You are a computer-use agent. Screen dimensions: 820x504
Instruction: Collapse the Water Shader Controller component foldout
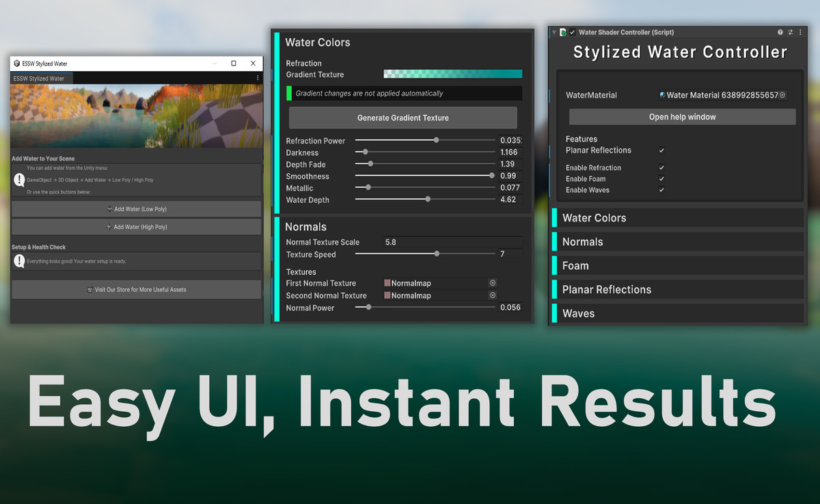[553, 31]
